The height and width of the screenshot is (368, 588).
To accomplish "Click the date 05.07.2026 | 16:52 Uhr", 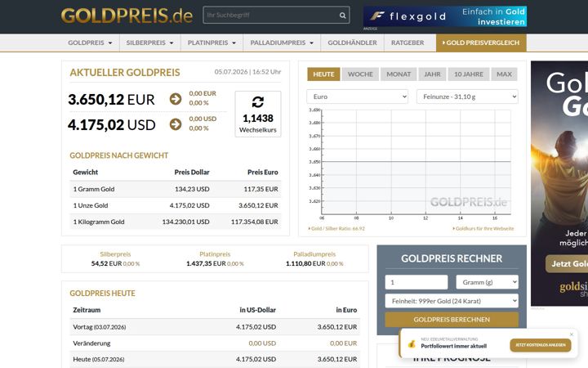I will point(247,72).
